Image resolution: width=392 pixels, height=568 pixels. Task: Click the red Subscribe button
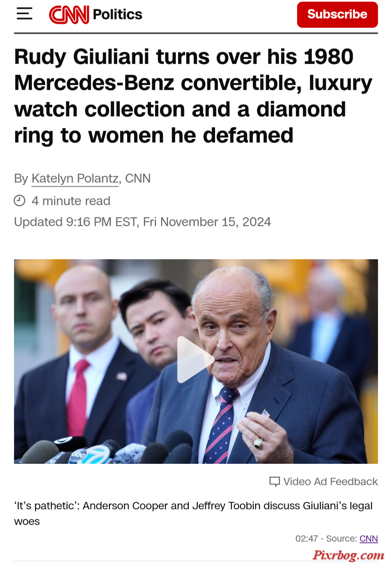click(x=337, y=14)
